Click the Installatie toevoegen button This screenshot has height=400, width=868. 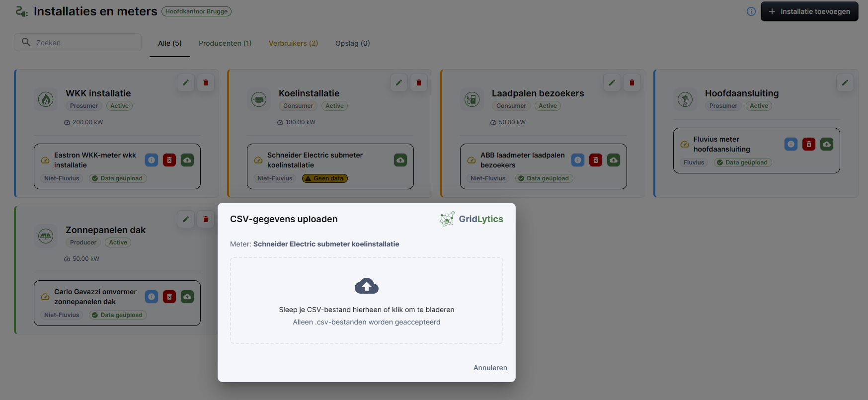pyautogui.click(x=809, y=11)
